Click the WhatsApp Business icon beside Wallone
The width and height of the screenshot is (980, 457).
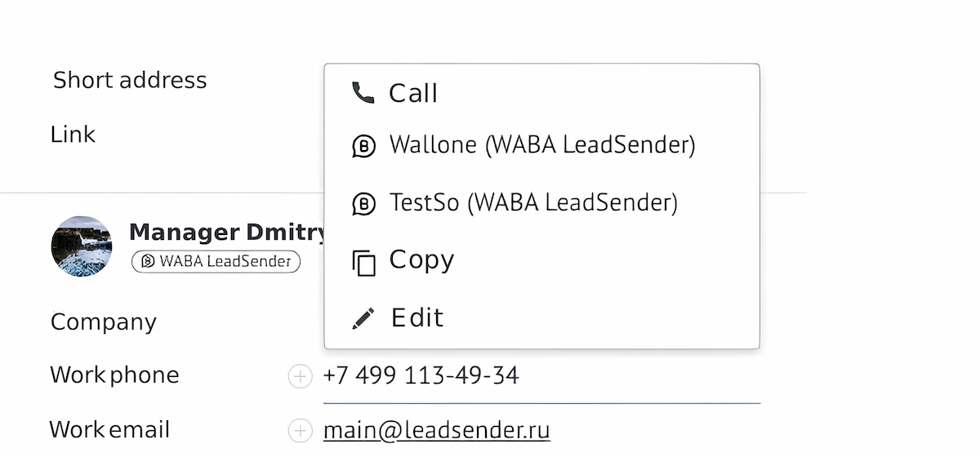click(x=363, y=146)
